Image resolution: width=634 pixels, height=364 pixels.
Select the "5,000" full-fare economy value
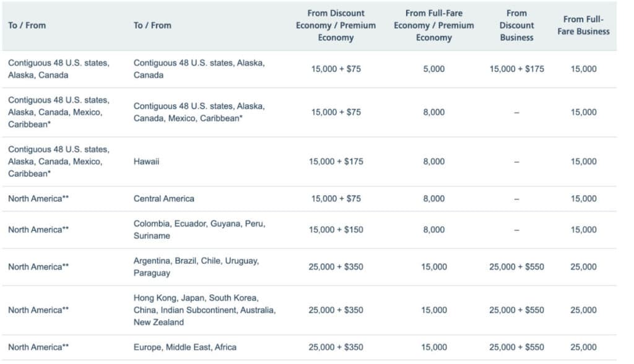(433, 69)
